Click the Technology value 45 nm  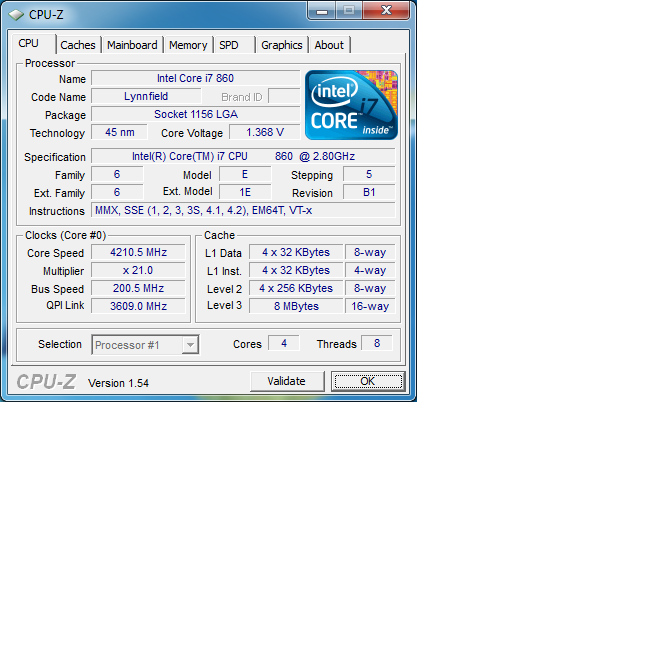pos(119,132)
